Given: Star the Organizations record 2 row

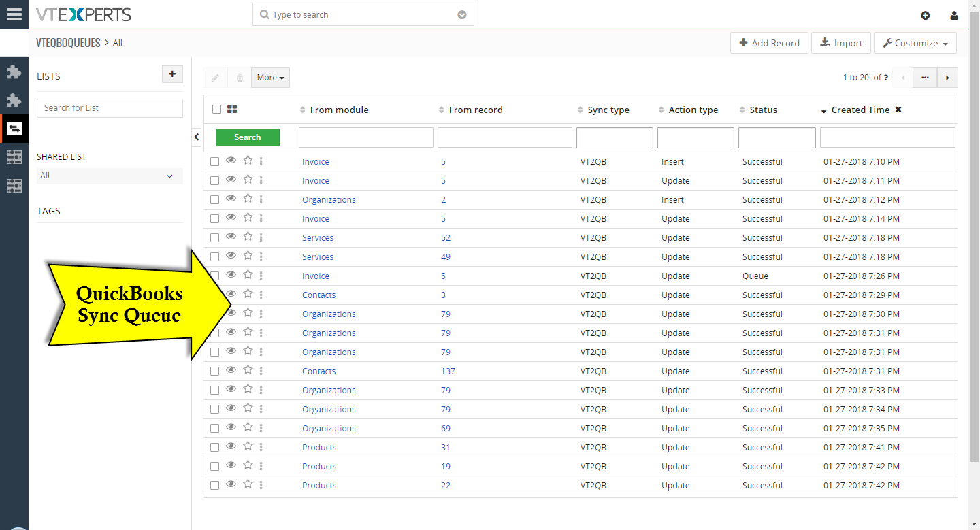Looking at the screenshot, I should tap(248, 199).
